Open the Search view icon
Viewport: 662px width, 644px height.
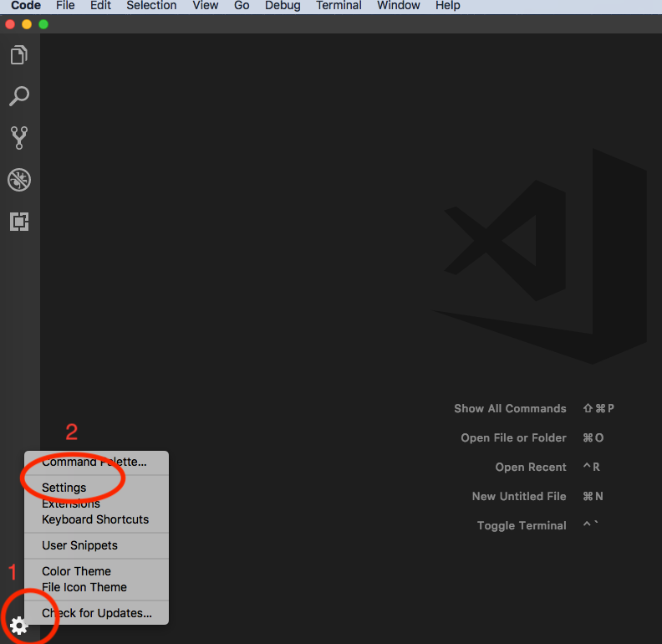coord(19,96)
